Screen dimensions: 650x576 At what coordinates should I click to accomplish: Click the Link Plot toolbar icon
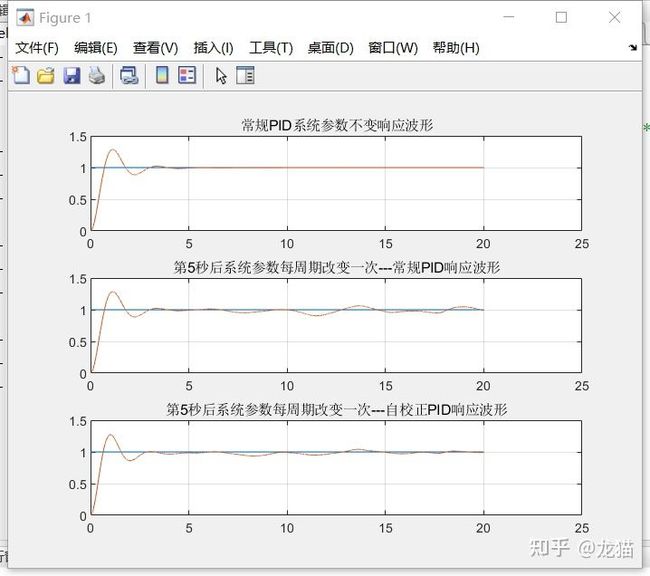[x=129, y=76]
